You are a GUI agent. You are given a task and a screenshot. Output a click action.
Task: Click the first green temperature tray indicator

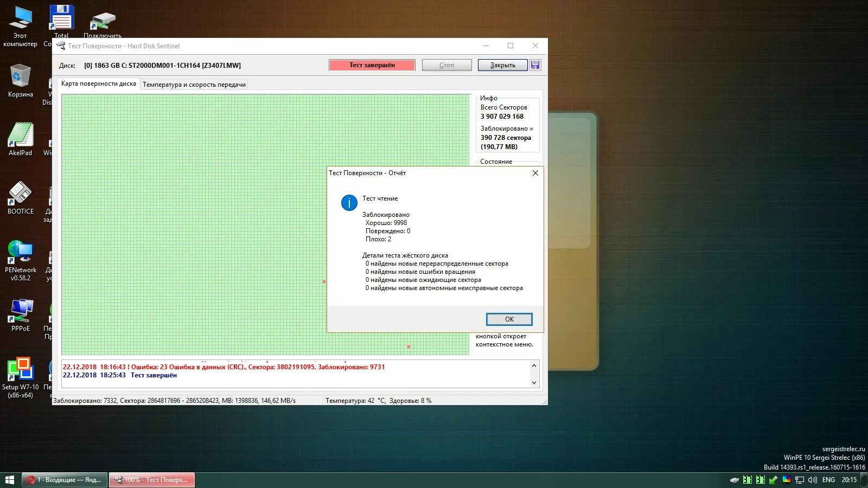(748, 480)
